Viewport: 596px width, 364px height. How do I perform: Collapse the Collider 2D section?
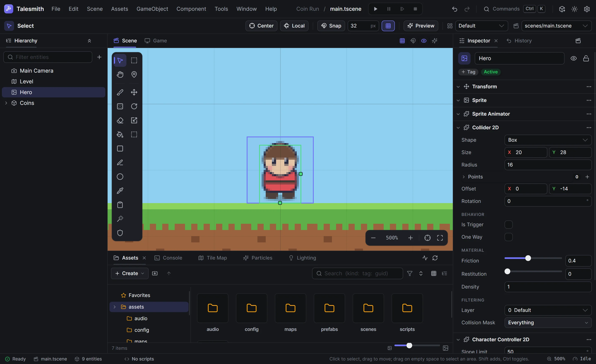[458, 128]
